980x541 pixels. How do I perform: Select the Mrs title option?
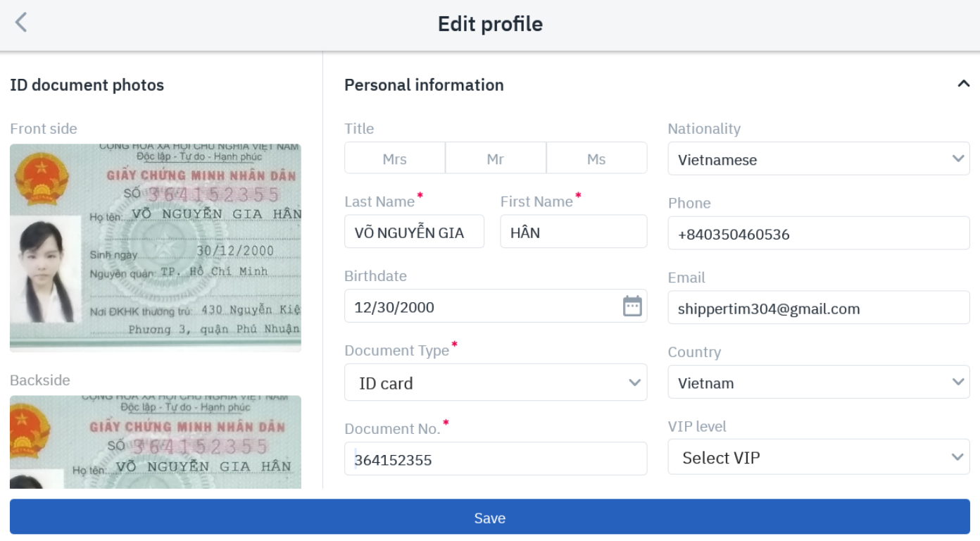(394, 158)
